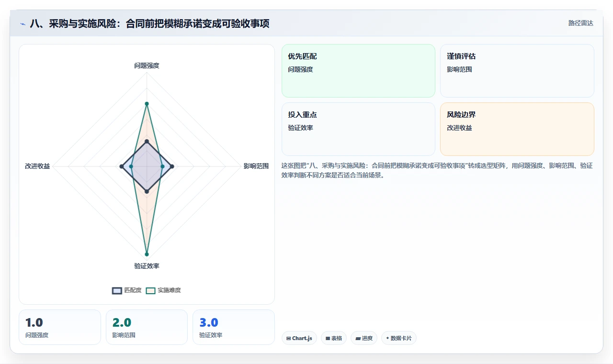Click the 验证效率 radar axis label
The width and height of the screenshot is (613, 364).
147,266
